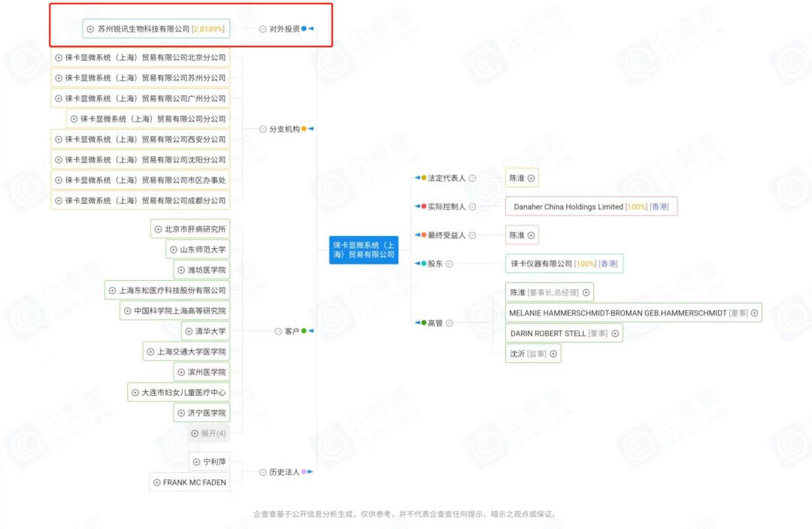Image resolution: width=812 pixels, height=529 pixels.
Task: Select 上海交通大学医学院 customer node
Action: [x=191, y=352]
